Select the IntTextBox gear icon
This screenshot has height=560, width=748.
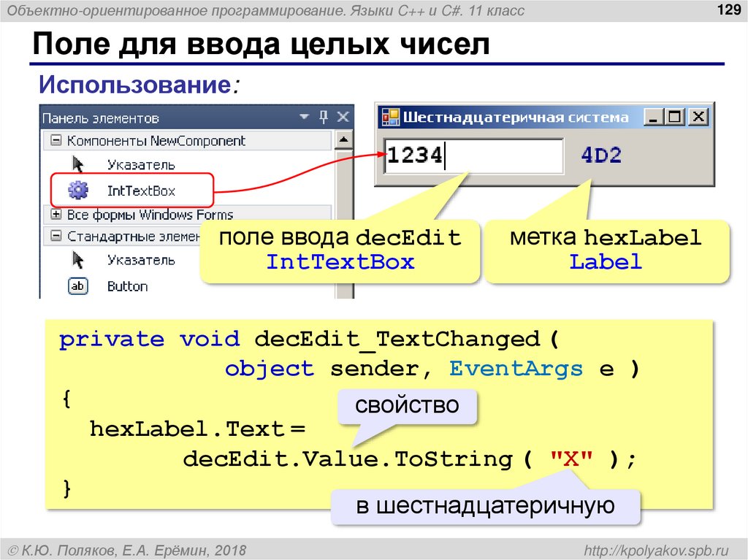tap(78, 190)
